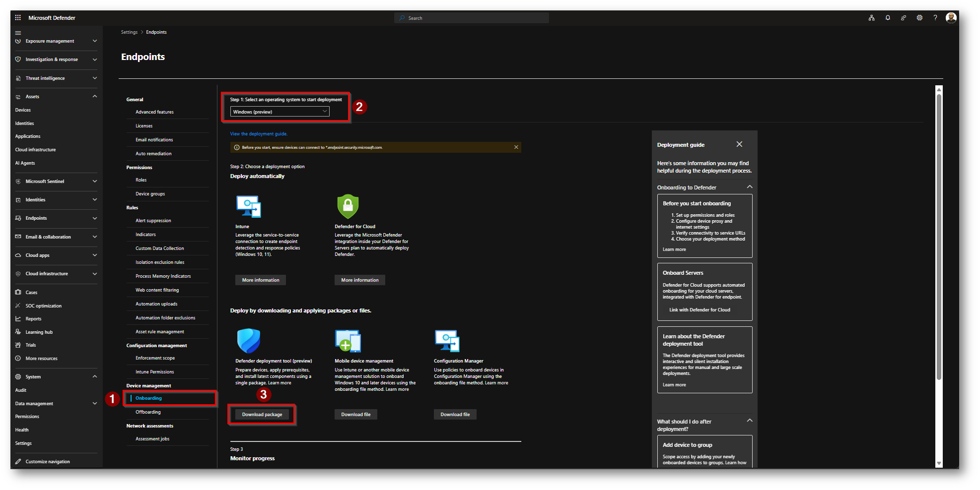The image size is (980, 490).
Task: Close the Deployment guide panel
Action: click(x=739, y=144)
